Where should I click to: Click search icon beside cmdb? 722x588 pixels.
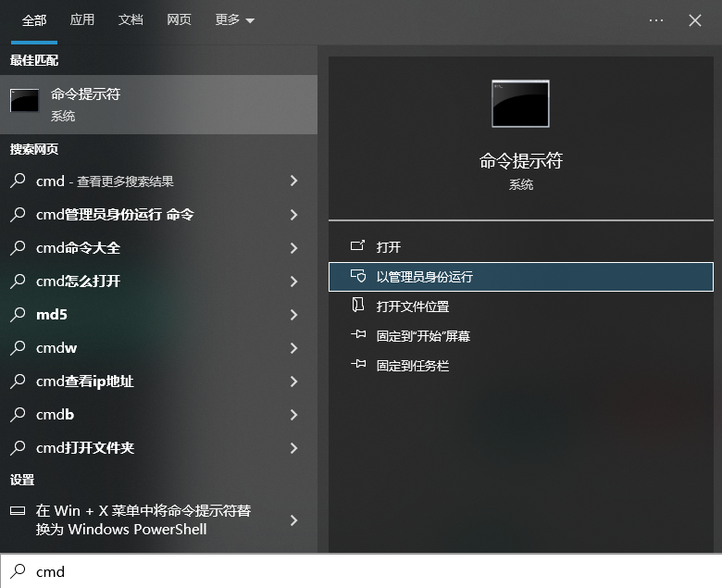pos(18,414)
